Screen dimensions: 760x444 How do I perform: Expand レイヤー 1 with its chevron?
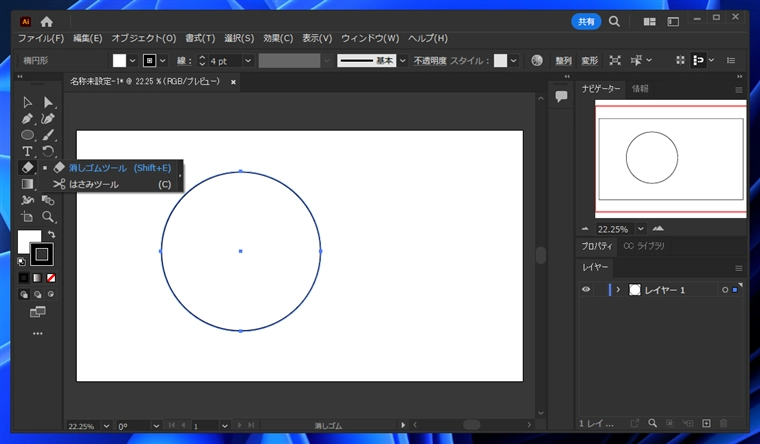click(x=618, y=290)
